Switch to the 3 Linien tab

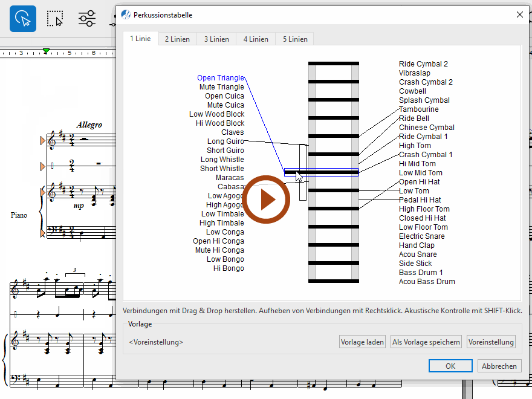click(216, 39)
